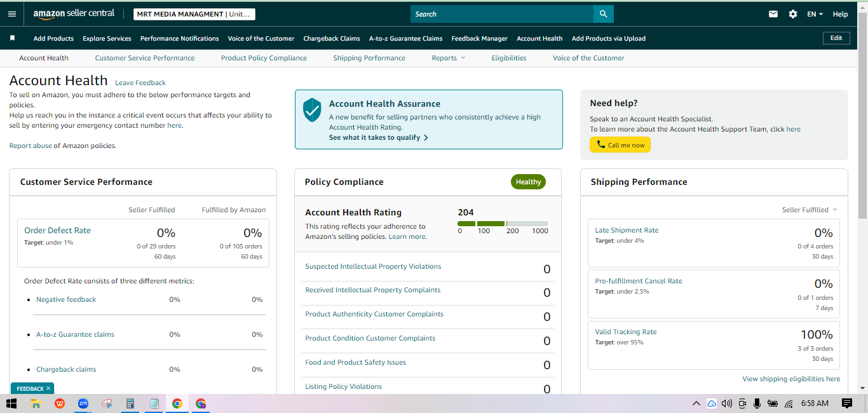Open the Windows Start menu

11,403
